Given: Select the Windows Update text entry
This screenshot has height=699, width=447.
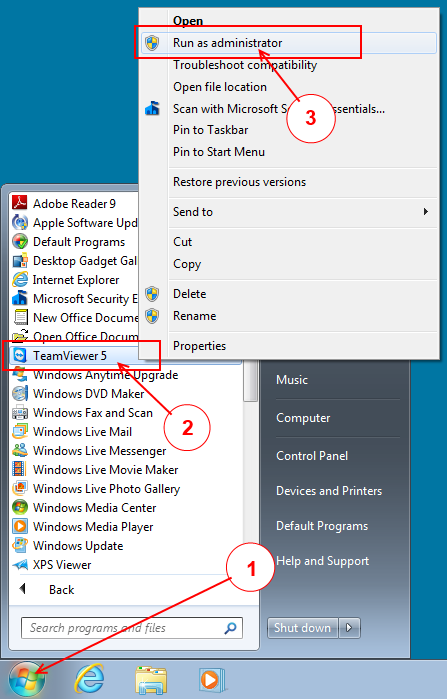Looking at the screenshot, I should click(x=78, y=546).
